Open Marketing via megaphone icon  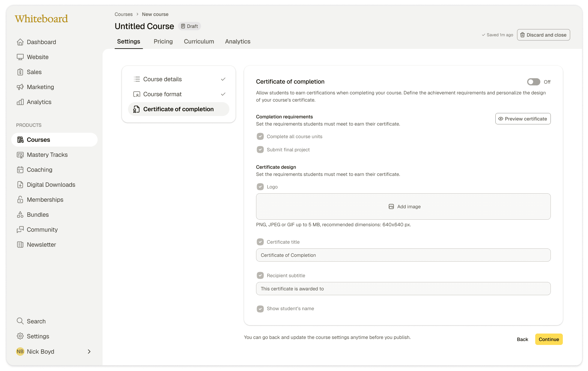click(20, 87)
